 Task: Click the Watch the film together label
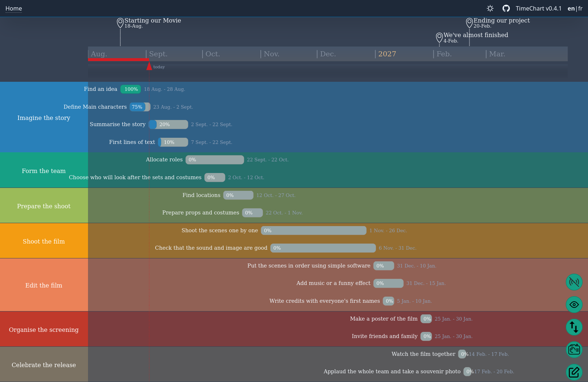point(423,354)
